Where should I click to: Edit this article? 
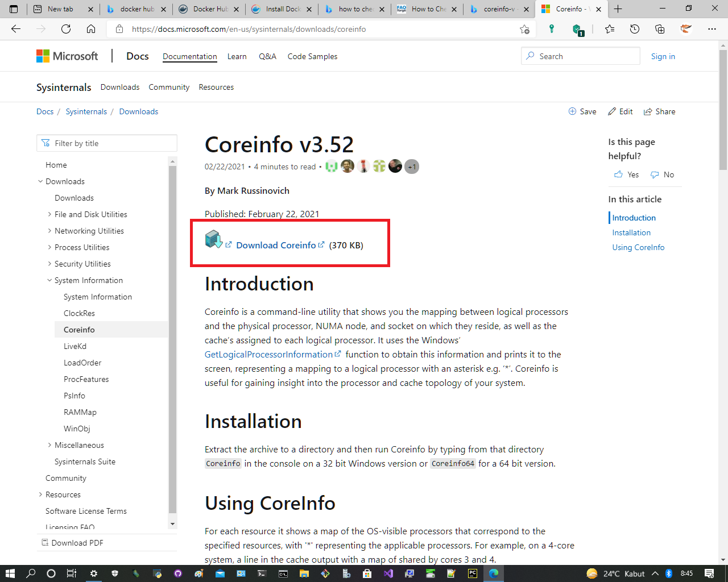click(620, 111)
